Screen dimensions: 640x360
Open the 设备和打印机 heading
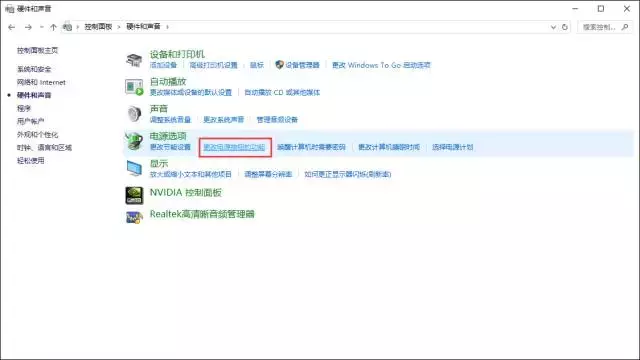pyautogui.click(x=177, y=54)
